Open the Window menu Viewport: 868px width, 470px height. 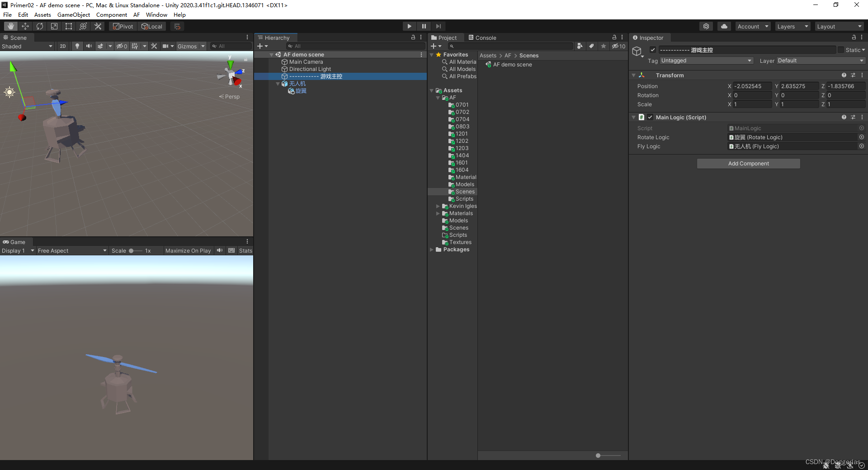point(156,14)
